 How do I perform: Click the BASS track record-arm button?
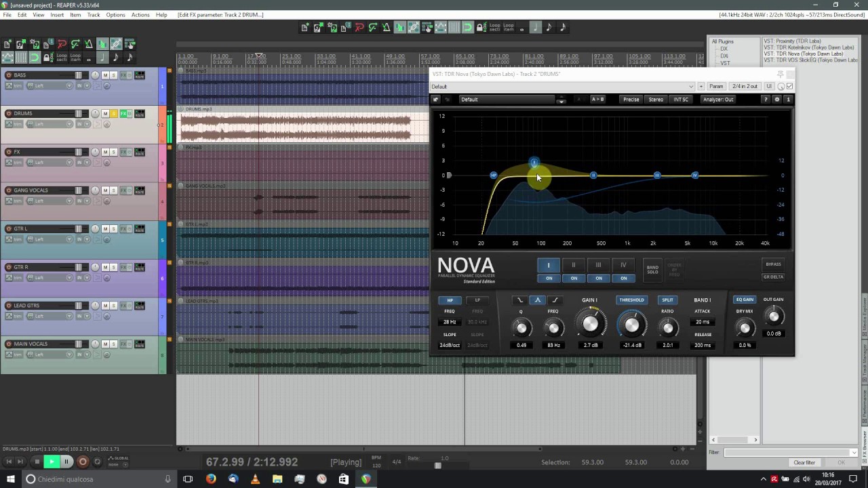(x=8, y=75)
